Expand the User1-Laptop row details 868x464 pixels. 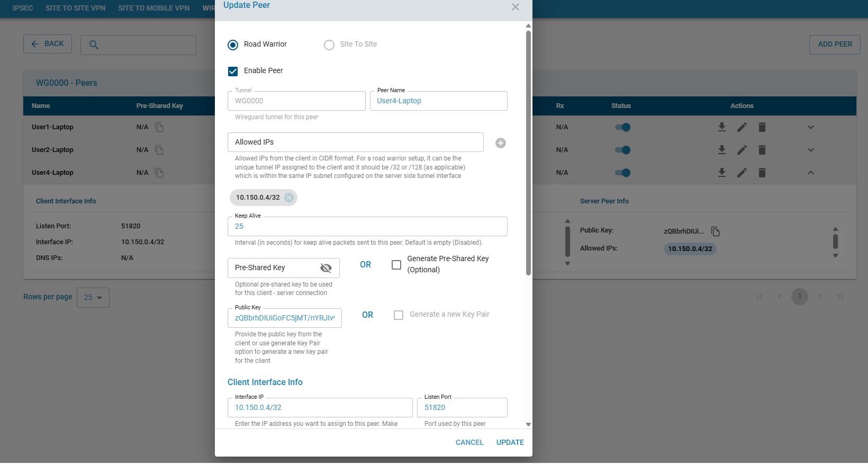pyautogui.click(x=810, y=127)
